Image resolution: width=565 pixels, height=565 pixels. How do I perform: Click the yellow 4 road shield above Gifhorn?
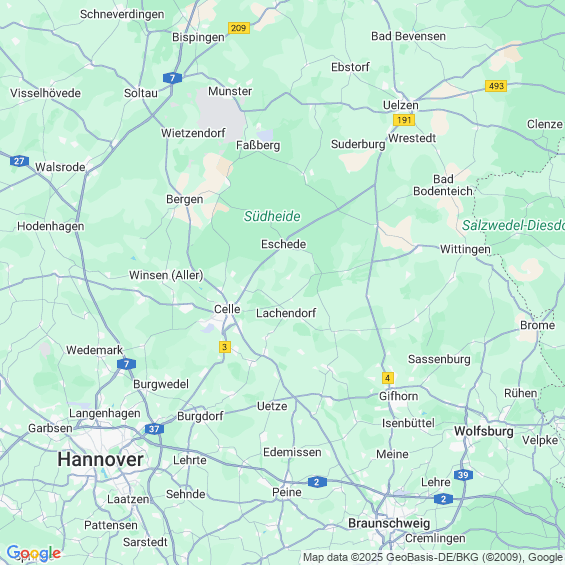click(x=387, y=378)
